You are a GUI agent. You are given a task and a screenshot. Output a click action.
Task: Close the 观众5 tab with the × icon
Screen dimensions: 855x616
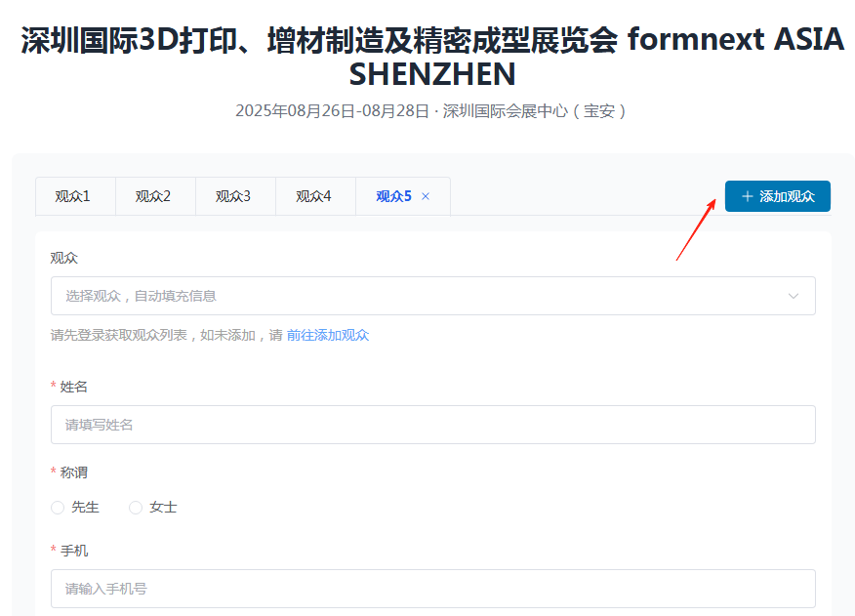[426, 196]
